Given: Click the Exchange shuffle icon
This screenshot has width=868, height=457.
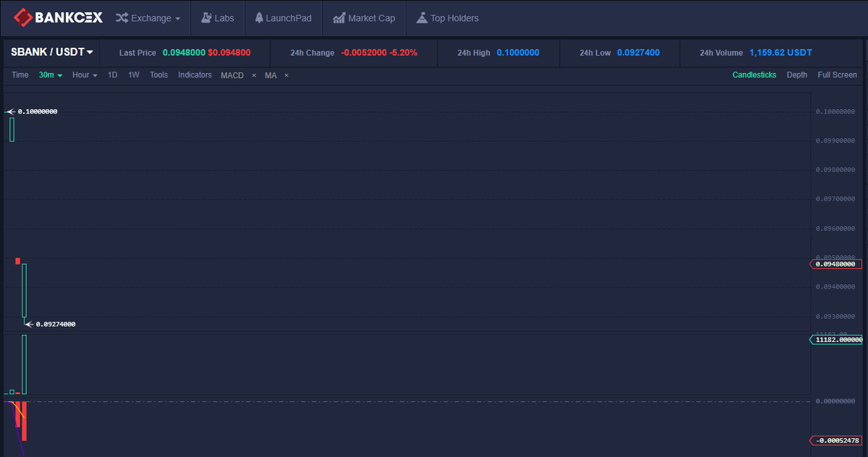Looking at the screenshot, I should (122, 18).
